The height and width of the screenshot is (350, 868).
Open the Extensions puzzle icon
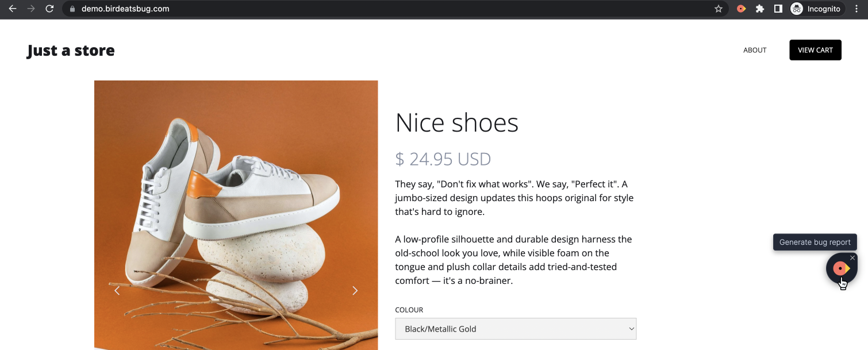[x=760, y=9]
